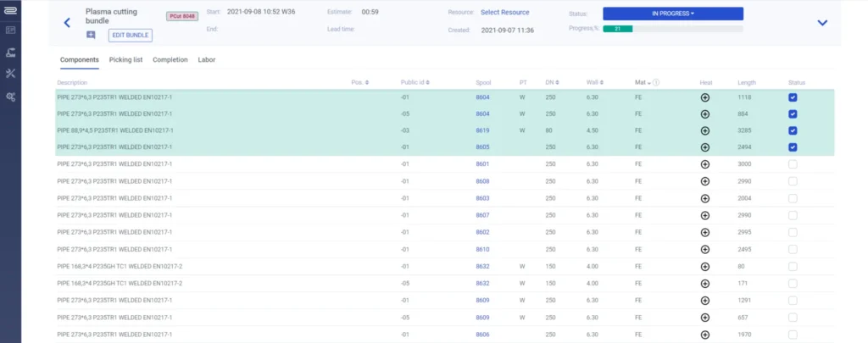Click the progress bar showing 21 percent
868x343 pixels.
click(x=672, y=29)
